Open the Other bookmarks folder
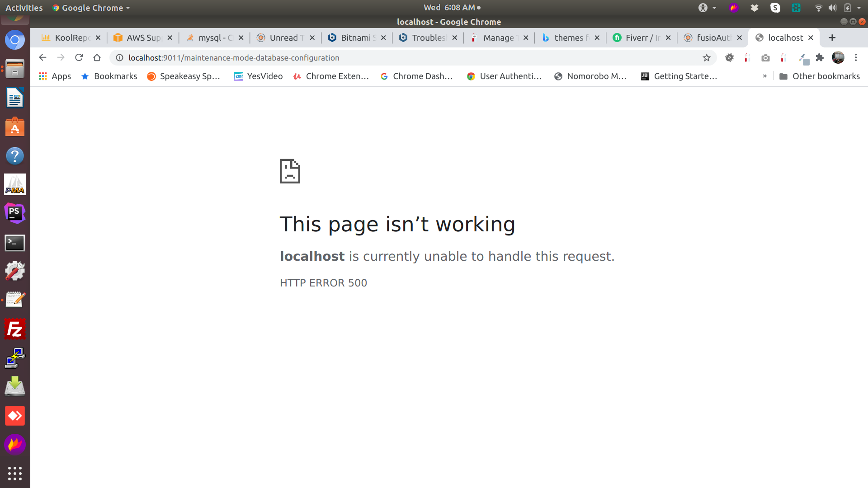The image size is (868, 488). click(x=820, y=76)
